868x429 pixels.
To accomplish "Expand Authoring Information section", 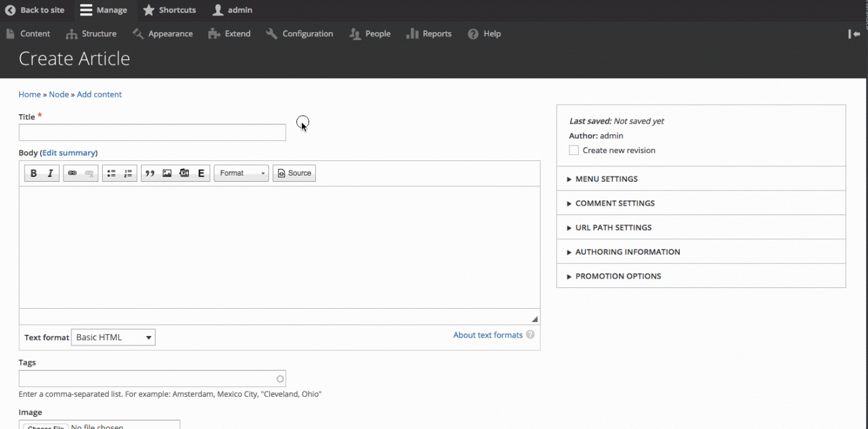I will (701, 252).
